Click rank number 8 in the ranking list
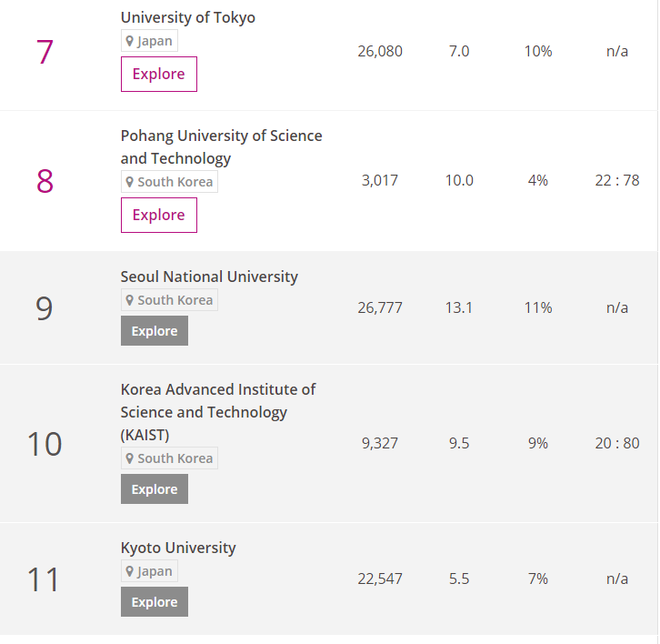Viewport: 660px width, 644px height. click(45, 181)
